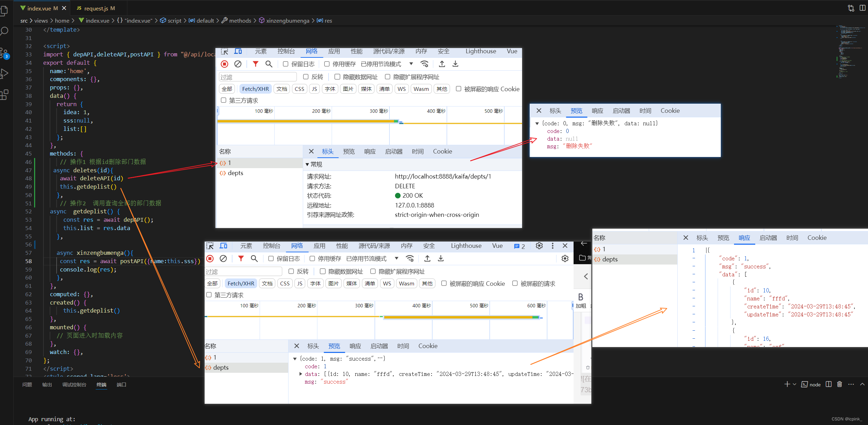Kill terminal with the trash icon
Viewport: 868px width, 425px height.
click(x=839, y=384)
